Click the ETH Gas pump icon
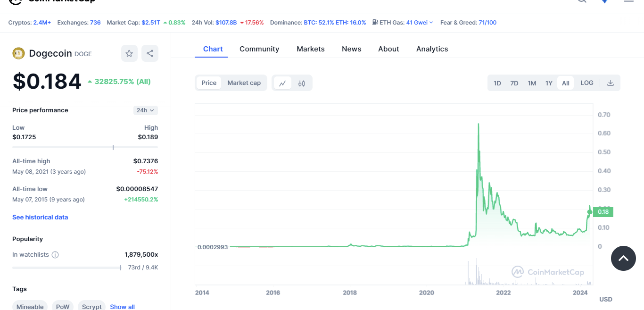 tap(375, 22)
